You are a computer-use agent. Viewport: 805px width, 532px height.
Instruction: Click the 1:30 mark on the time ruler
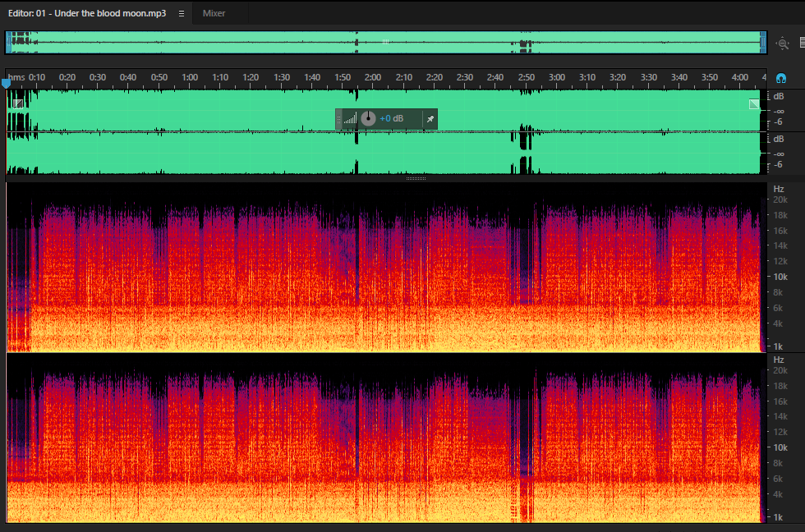[x=281, y=77]
